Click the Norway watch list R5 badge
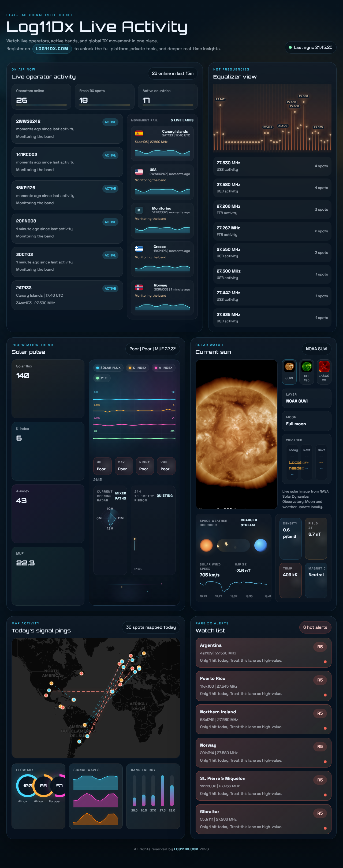 [320, 746]
